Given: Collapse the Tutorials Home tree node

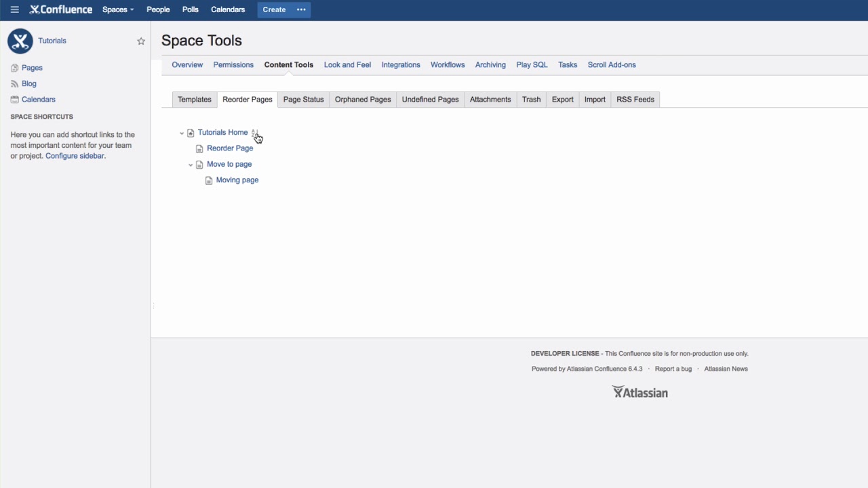Looking at the screenshot, I should click(x=182, y=133).
